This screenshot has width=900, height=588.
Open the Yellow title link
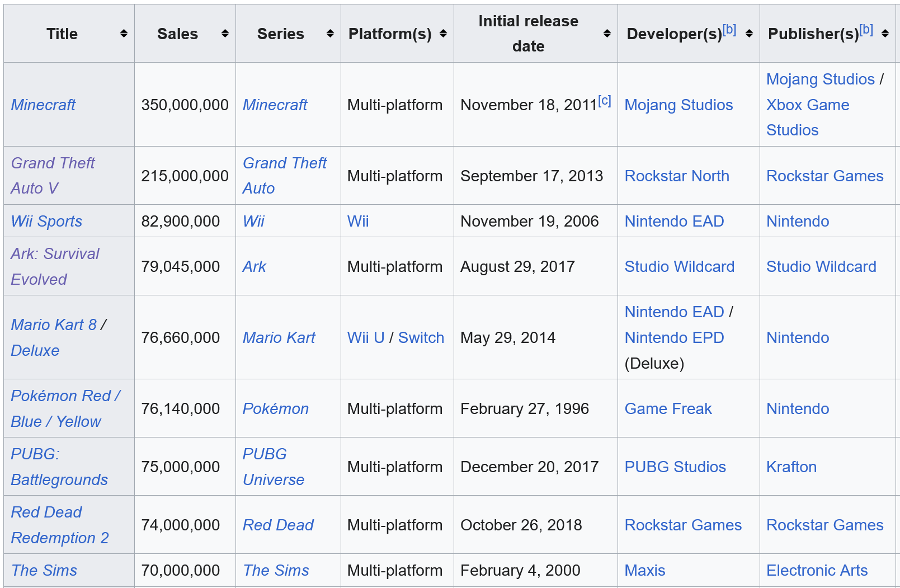pos(78,421)
